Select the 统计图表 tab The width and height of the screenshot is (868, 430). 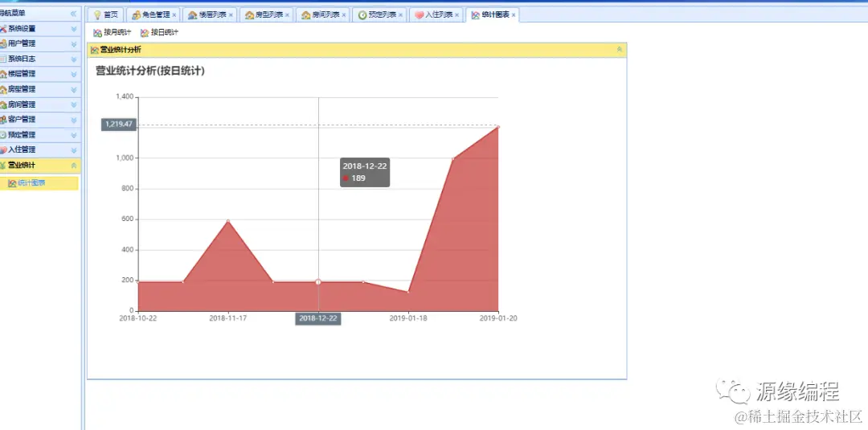tap(492, 15)
